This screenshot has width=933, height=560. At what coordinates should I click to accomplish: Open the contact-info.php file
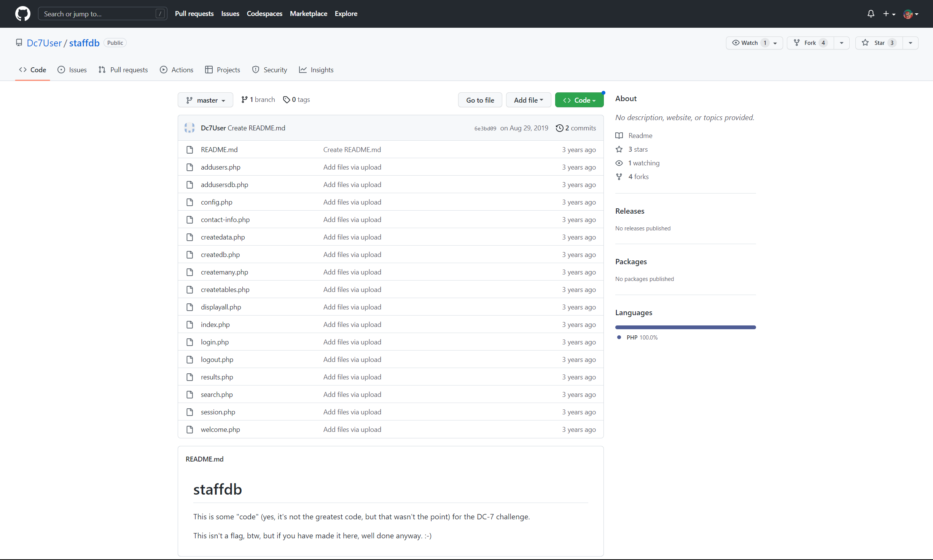coord(225,219)
